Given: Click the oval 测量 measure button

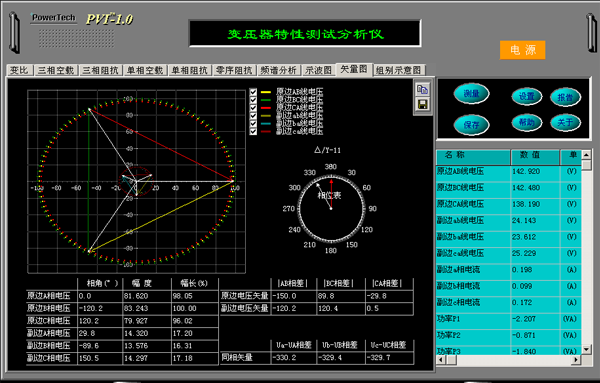Looking at the screenshot, I should click(x=471, y=94).
